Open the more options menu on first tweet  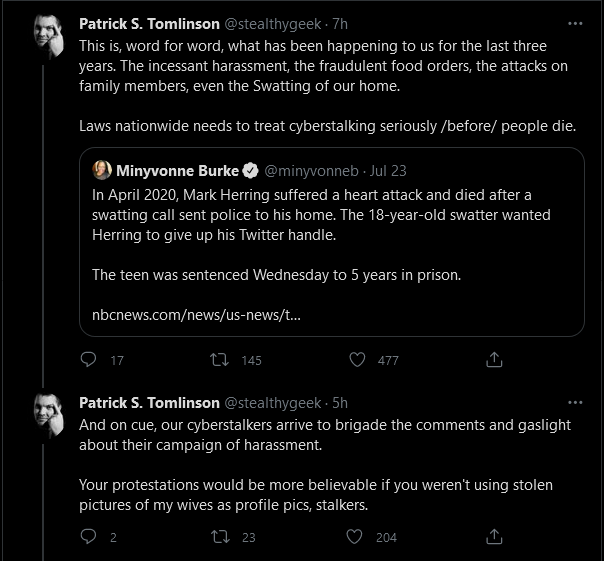pos(575,24)
